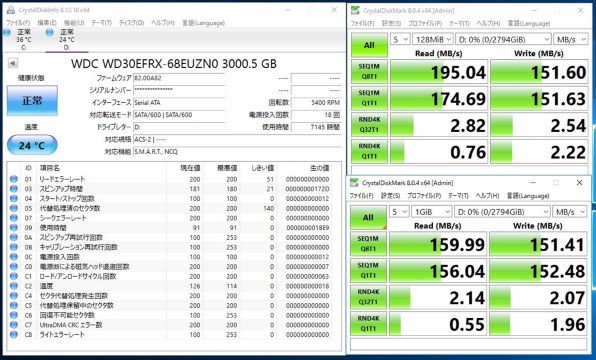This screenshot has width=596, height=360.
Task: Open 機能(U) menu in CrystalDiskInfo
Action: pos(74,23)
